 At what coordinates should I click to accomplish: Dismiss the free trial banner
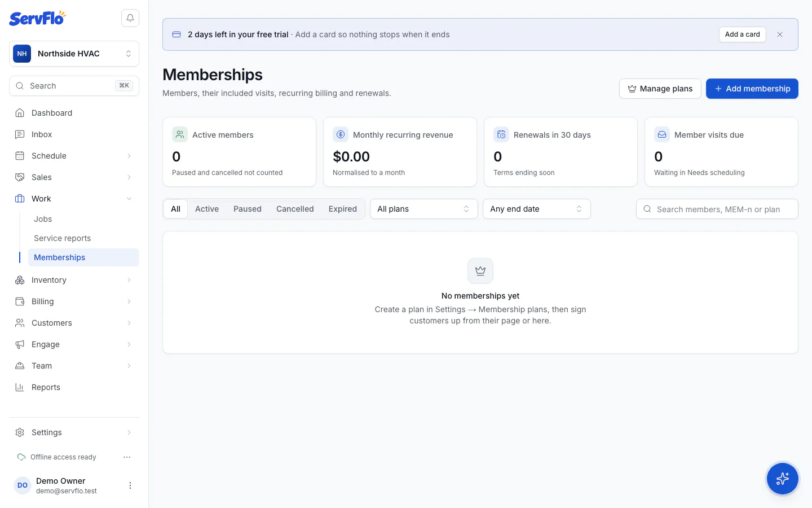point(780,34)
